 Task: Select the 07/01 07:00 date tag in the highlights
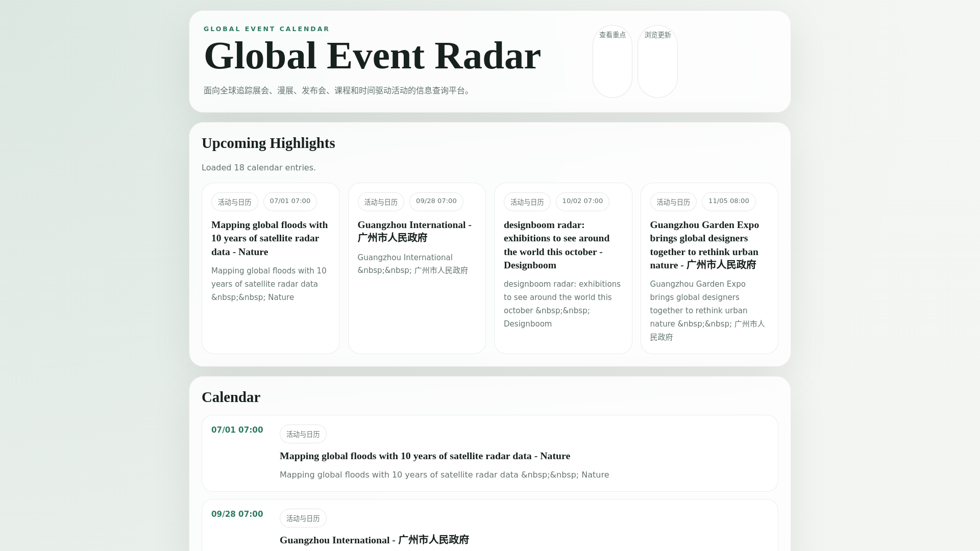(290, 202)
